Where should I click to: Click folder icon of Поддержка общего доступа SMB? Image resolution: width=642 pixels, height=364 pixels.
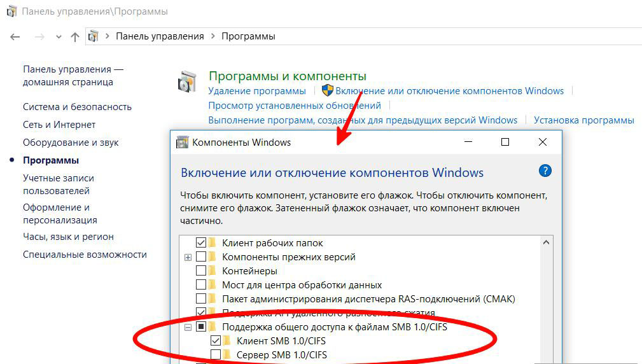coord(212,326)
